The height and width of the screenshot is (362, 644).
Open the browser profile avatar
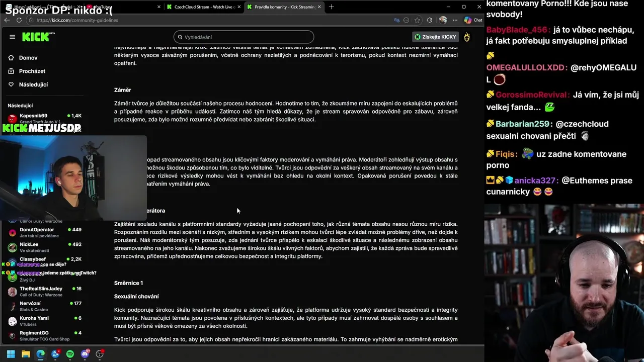coord(443,20)
